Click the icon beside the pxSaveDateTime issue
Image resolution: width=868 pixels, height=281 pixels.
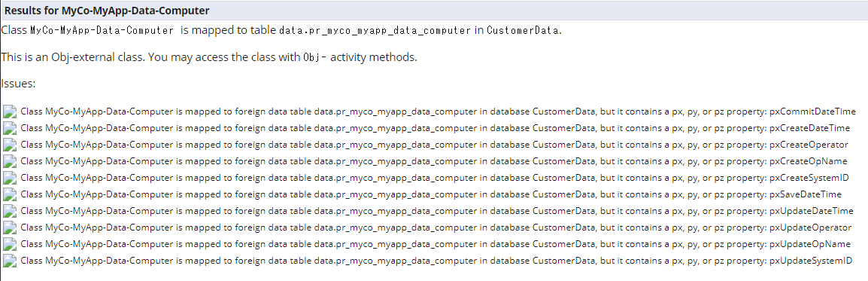click(10, 194)
